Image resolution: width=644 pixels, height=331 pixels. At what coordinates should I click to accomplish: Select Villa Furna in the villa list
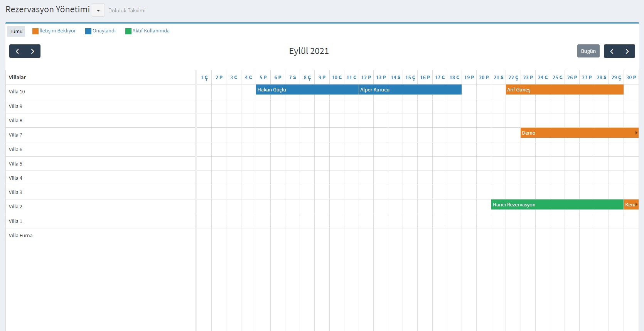point(21,236)
